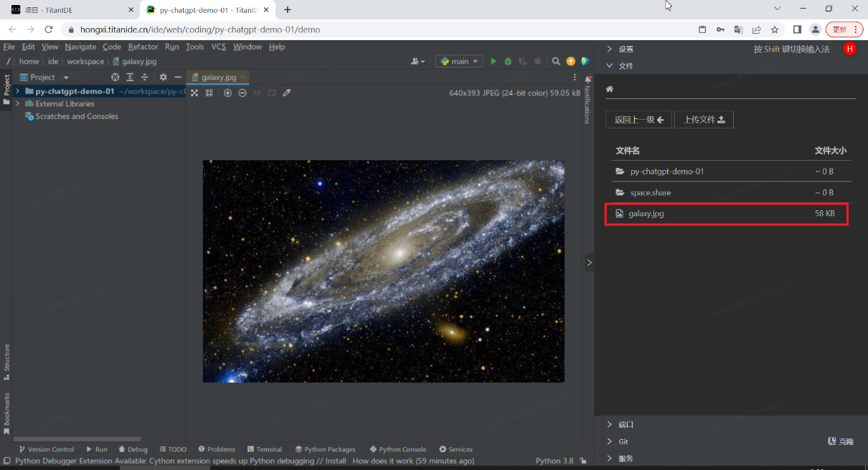The image size is (868, 470).
Task: Click the 返回上一级 back button
Action: click(638, 120)
